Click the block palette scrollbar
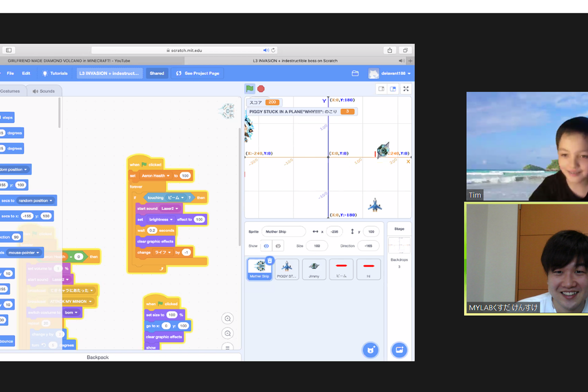This screenshot has height=392, width=588. pyautogui.click(x=59, y=113)
